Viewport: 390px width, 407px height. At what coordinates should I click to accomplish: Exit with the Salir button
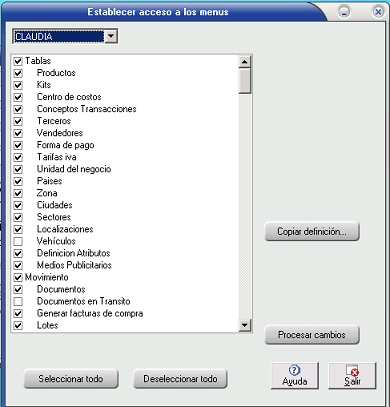352,376
